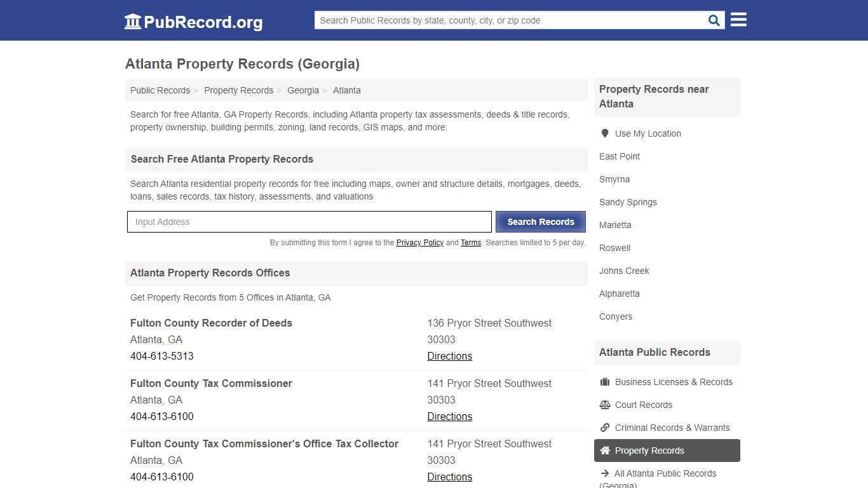This screenshot has height=488, width=868.
Task: Click the arrow icon beside All Atlanta Public Records
Action: click(x=605, y=473)
